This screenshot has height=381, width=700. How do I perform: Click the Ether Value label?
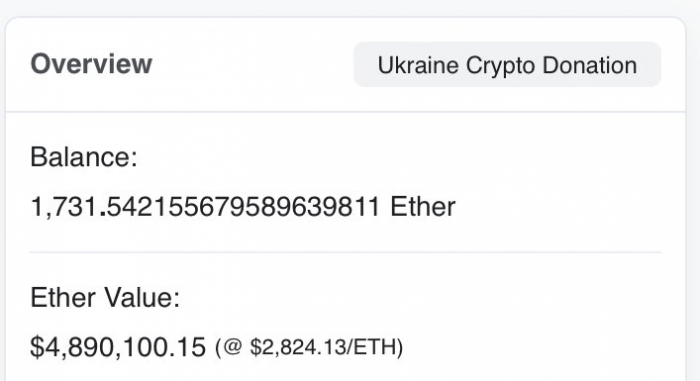[105, 297]
